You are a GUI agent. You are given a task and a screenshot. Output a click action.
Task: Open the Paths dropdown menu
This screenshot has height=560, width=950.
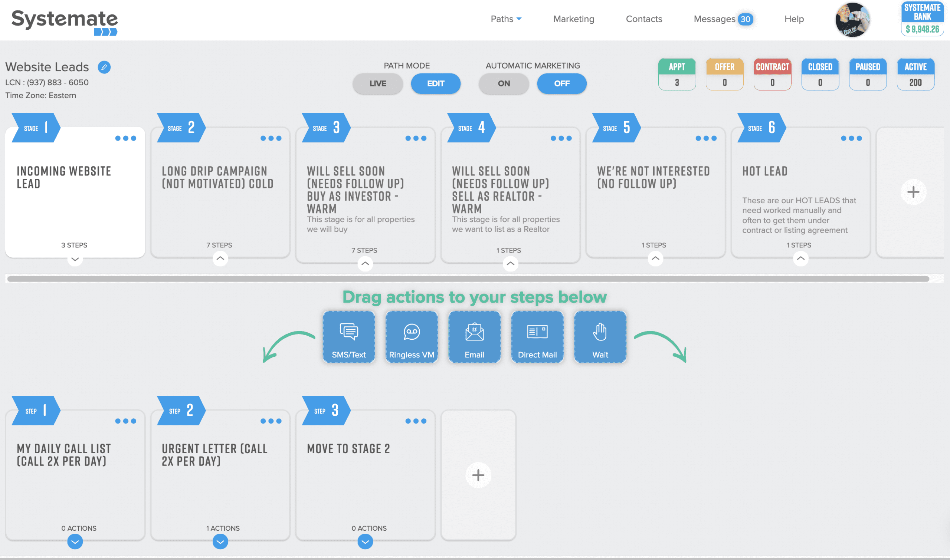coord(504,19)
